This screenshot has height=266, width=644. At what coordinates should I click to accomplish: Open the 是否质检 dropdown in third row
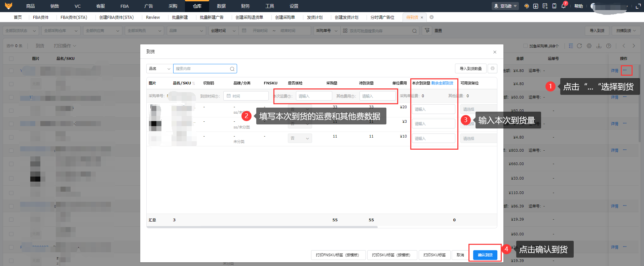[x=300, y=138]
